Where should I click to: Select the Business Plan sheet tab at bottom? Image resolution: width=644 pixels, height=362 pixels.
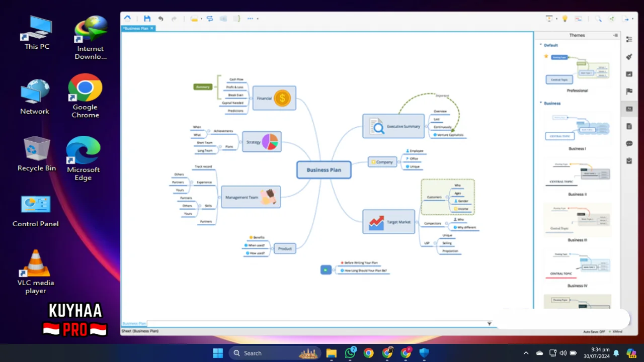(134, 323)
